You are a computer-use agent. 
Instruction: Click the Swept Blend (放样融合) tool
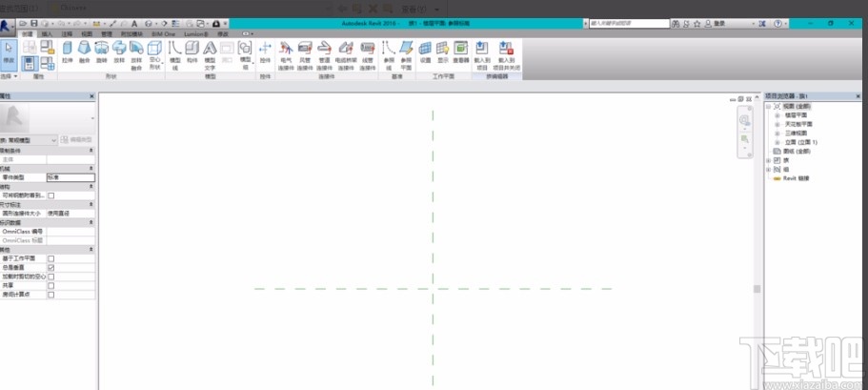pos(136,55)
